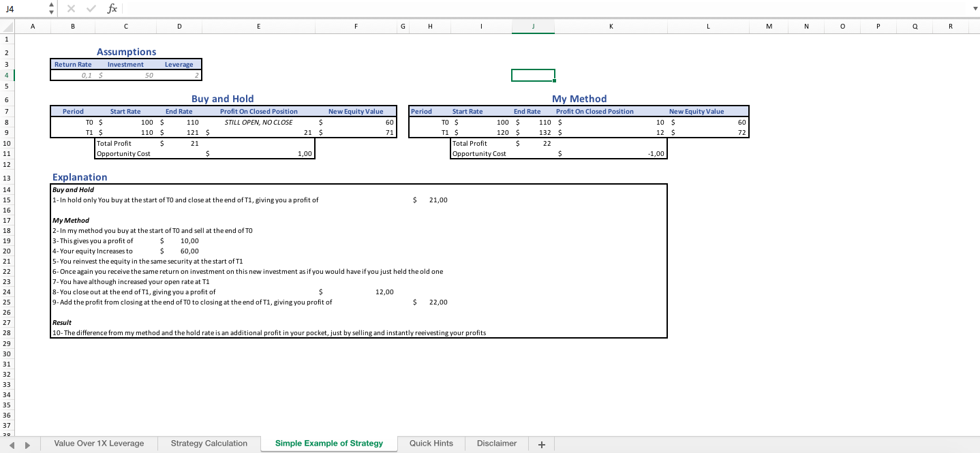Open the dropdown at the formula bar's far right
This screenshot has width=980, height=453.
coord(975,9)
